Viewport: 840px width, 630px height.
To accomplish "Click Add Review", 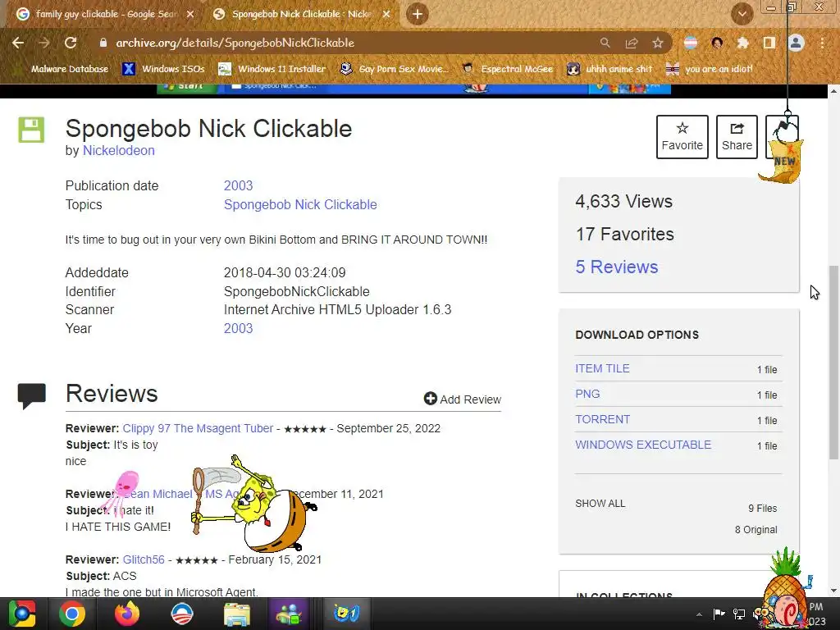I will click(463, 399).
